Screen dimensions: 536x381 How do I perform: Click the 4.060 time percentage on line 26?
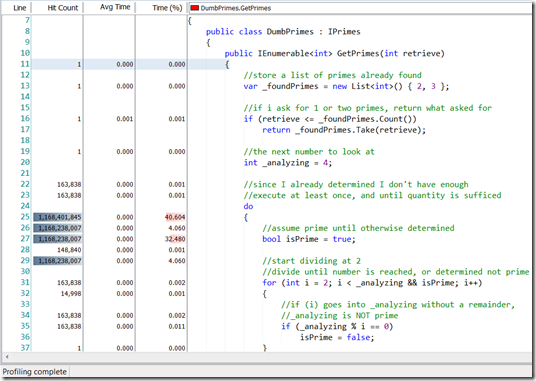click(177, 228)
